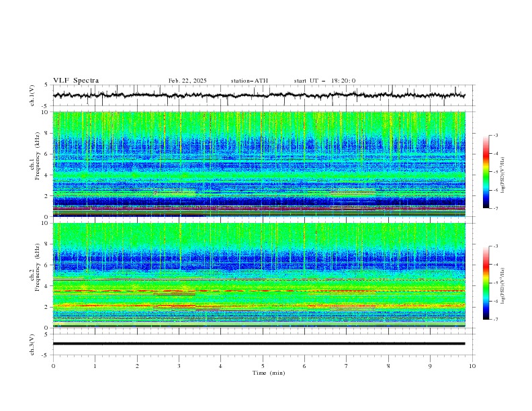Click the '-3' tick on ch.1 colorbar

495,135
